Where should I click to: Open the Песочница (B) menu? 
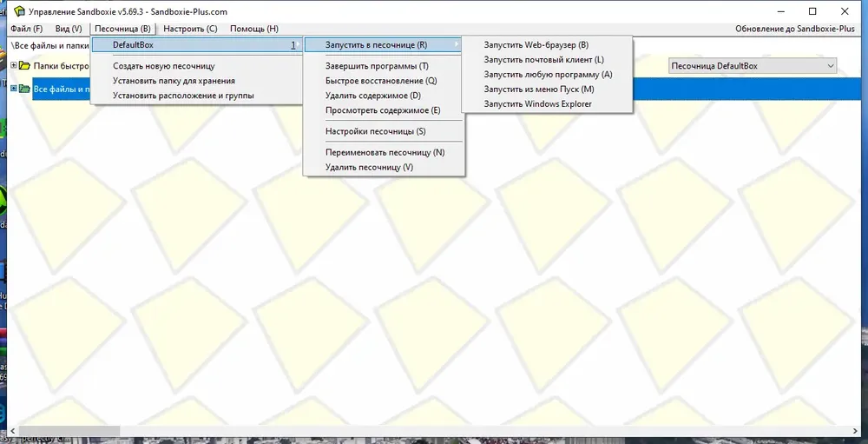[122, 29]
